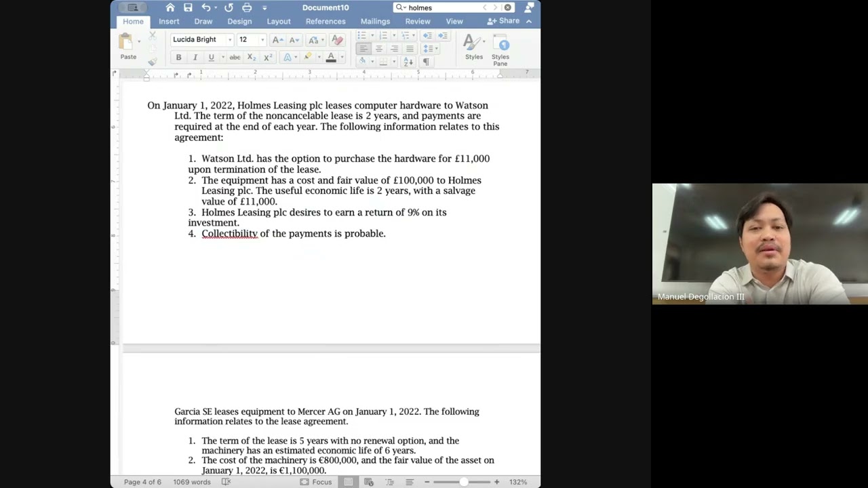Click the 132% zoom level
Image resolution: width=868 pixels, height=488 pixels.
click(x=518, y=482)
